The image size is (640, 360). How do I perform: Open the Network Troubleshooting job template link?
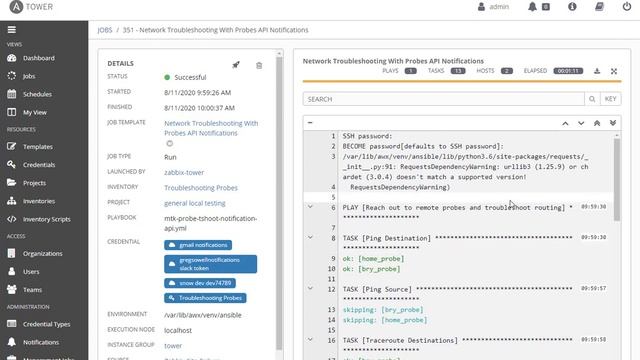coord(211,128)
